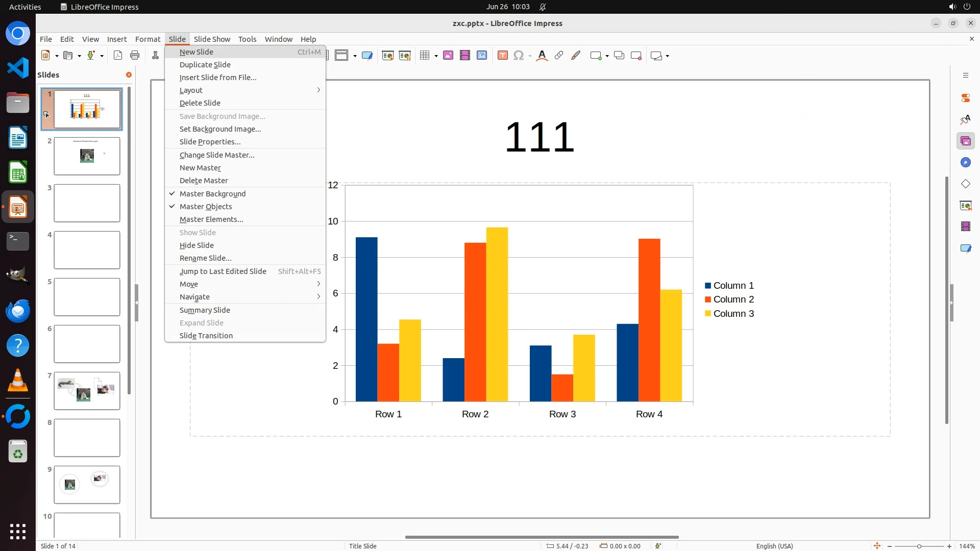The height and width of the screenshot is (551, 980).
Task: Open the Slide Show menu
Action: [x=212, y=39]
